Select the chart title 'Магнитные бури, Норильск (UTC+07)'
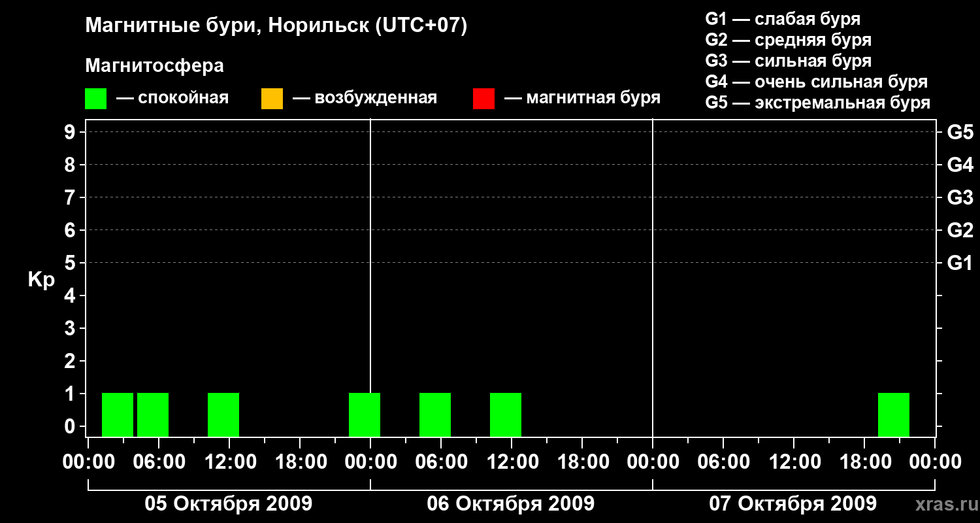Image resolution: width=980 pixels, height=523 pixels. [x=276, y=26]
